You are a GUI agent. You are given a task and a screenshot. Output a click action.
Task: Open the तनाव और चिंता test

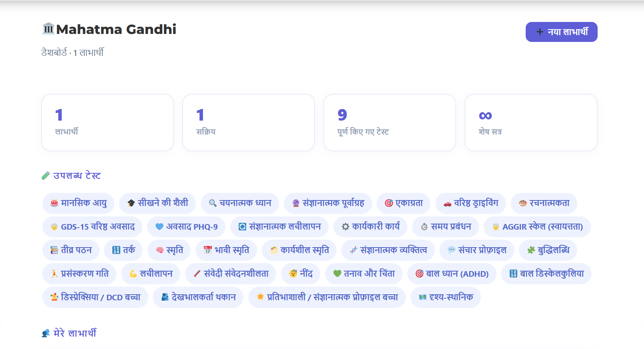point(364,274)
